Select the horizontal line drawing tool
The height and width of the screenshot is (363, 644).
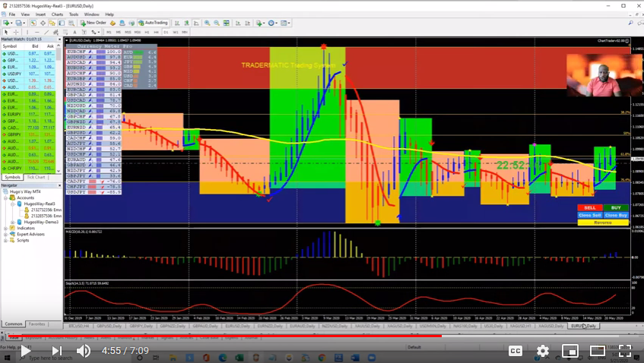pyautogui.click(x=37, y=32)
